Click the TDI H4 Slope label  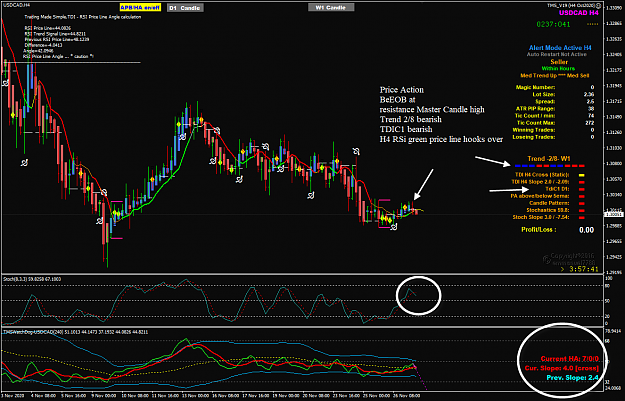point(540,182)
